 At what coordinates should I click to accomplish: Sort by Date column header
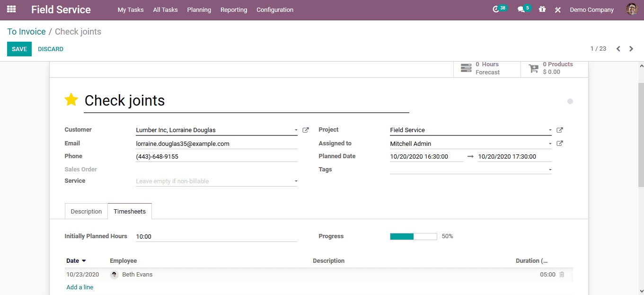[76, 260]
